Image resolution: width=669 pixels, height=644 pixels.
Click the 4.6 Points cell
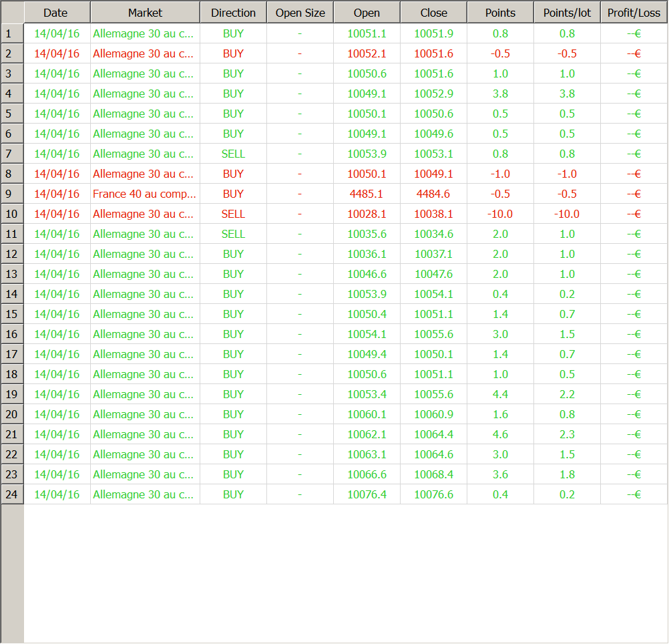pyautogui.click(x=501, y=434)
